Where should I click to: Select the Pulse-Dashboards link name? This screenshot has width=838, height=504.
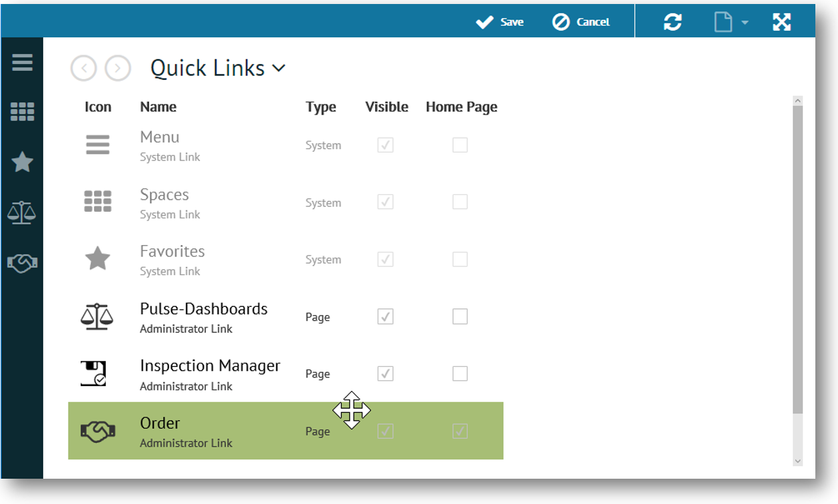[x=204, y=309]
